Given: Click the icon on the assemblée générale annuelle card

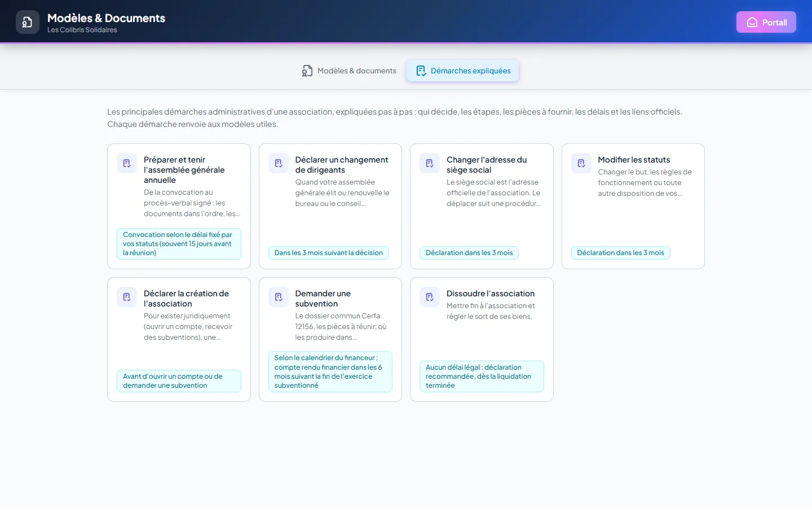Looking at the screenshot, I should click(x=127, y=163).
